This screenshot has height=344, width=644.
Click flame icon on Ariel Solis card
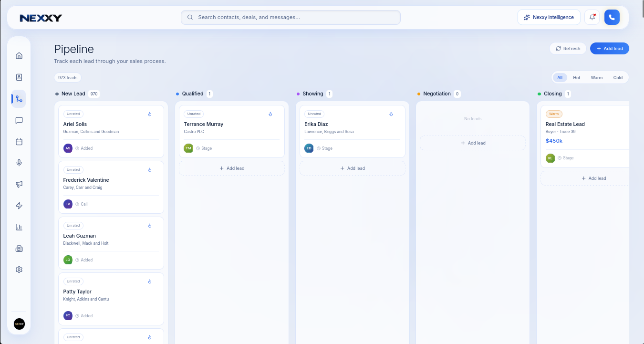pyautogui.click(x=149, y=114)
